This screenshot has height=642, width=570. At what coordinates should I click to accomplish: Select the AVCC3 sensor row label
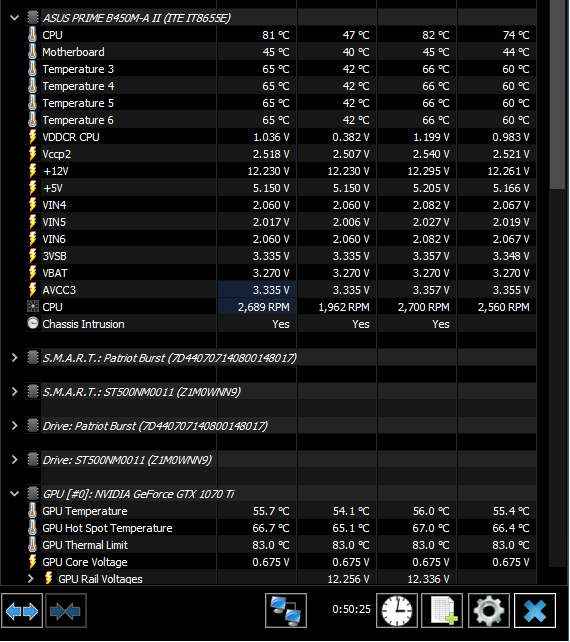click(59, 290)
